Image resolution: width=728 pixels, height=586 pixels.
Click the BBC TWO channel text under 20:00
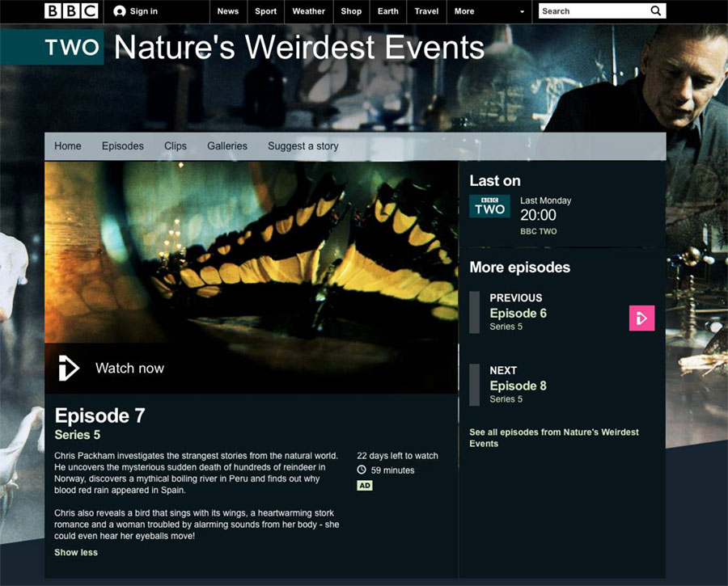pyautogui.click(x=538, y=231)
